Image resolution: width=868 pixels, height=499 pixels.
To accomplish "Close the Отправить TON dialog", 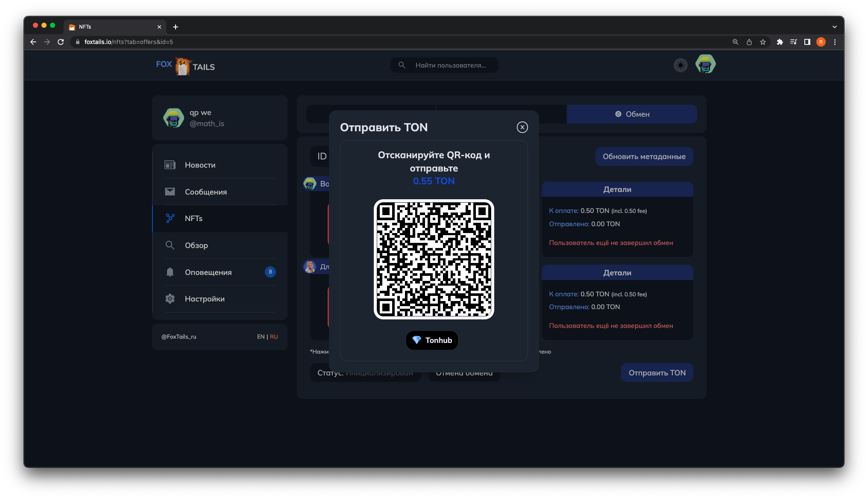I will (522, 127).
